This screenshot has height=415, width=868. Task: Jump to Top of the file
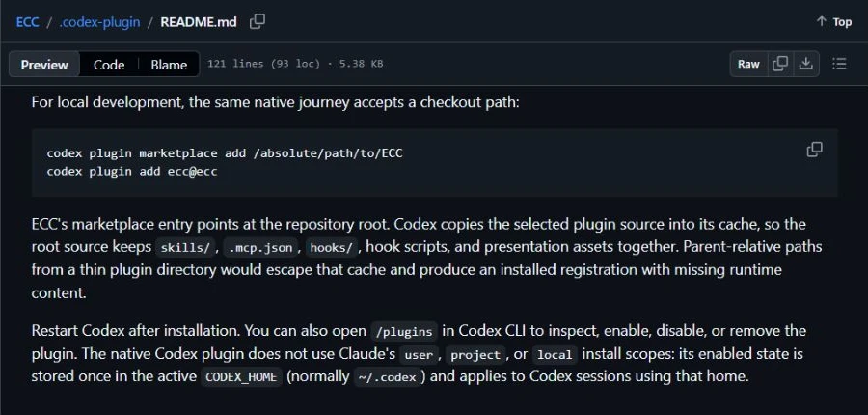point(833,22)
